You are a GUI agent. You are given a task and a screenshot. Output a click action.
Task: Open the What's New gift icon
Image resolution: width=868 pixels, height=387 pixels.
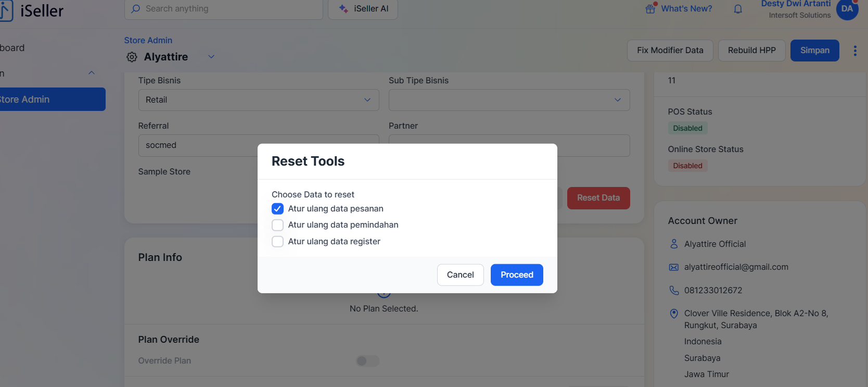coord(650,8)
